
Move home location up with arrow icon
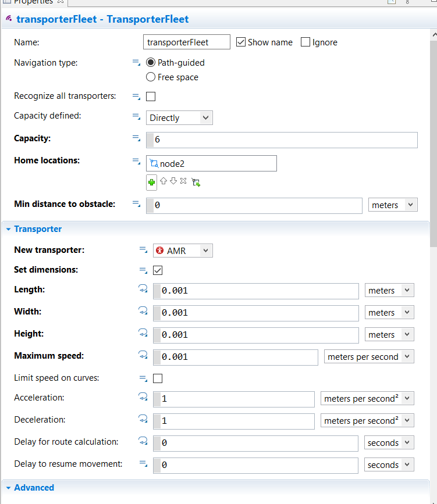click(164, 181)
